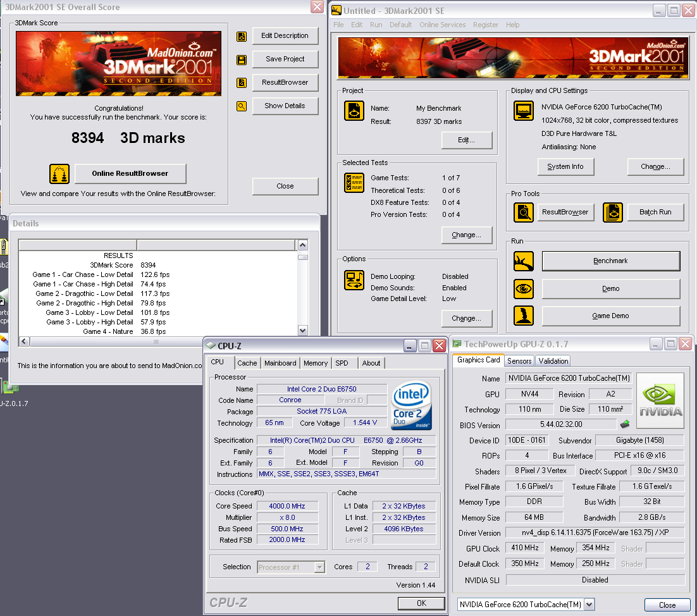The image size is (697, 616).
Task: Click the Save Project floppy icon
Action: 242,59
